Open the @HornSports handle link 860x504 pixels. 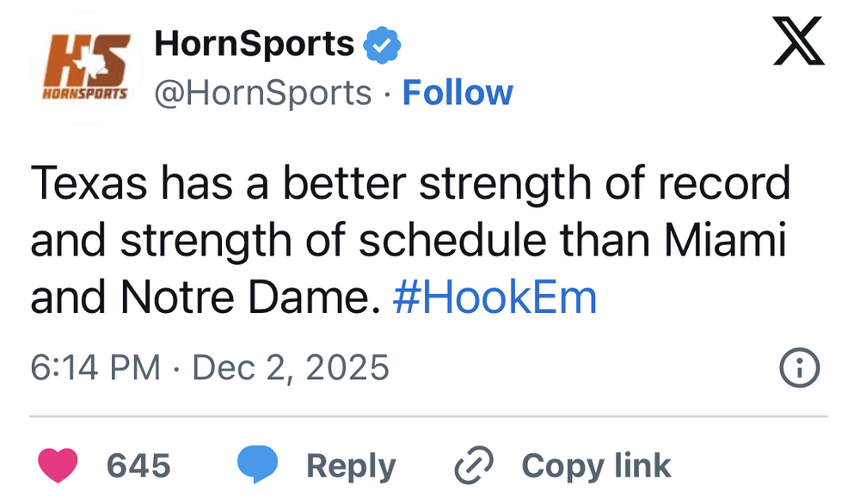[x=262, y=93]
